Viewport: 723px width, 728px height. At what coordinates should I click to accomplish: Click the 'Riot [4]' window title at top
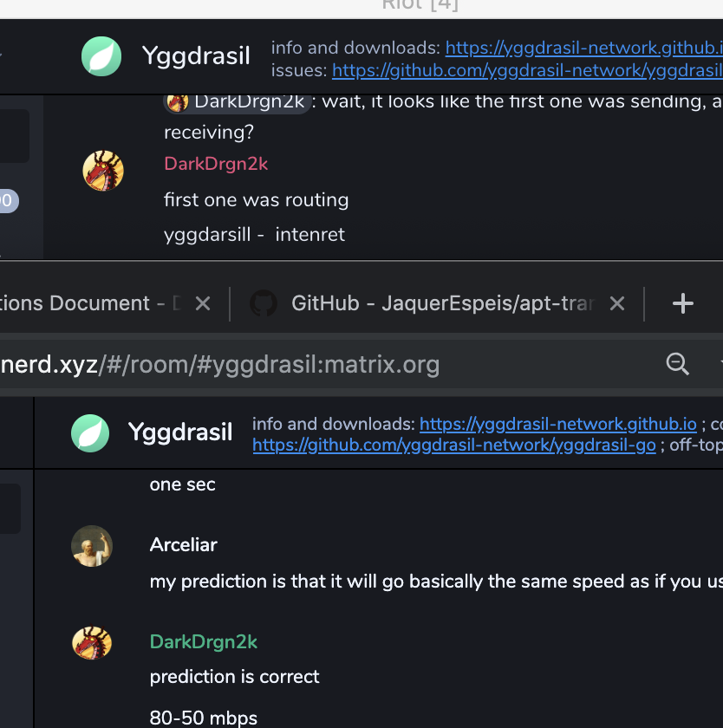420,5
